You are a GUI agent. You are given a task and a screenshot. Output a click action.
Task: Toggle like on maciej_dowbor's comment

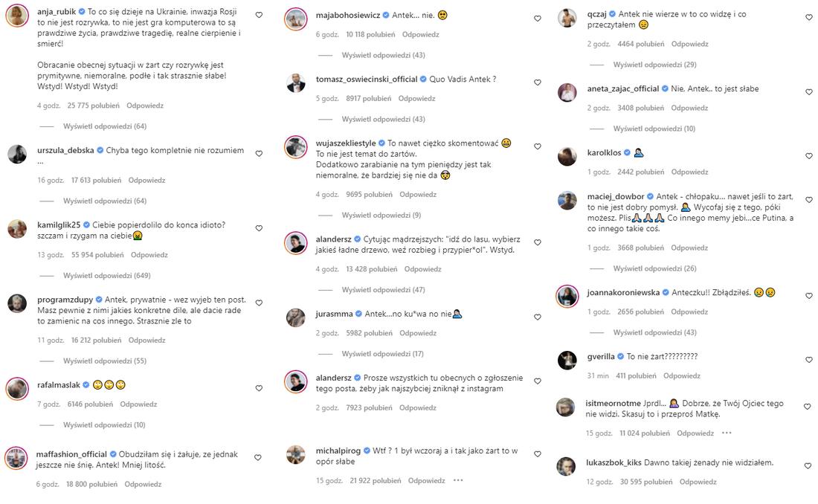(x=809, y=199)
